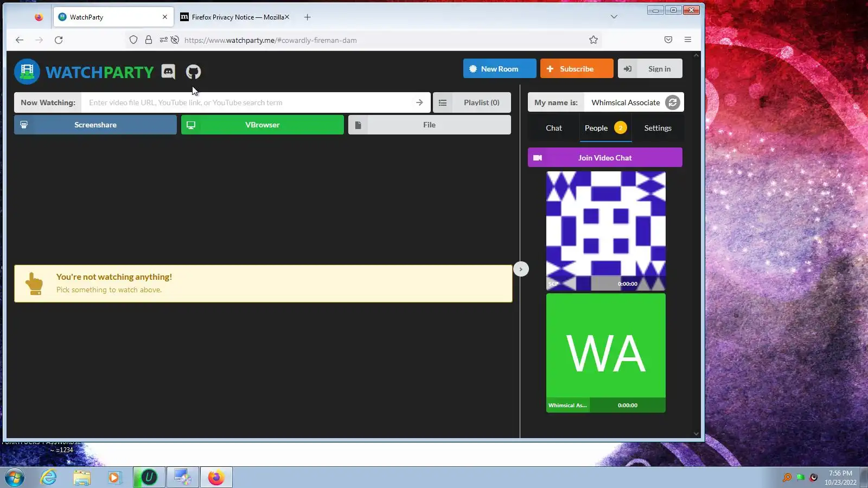868x488 pixels.
Task: Open the Control Panel taskbar item
Action: pyautogui.click(x=183, y=478)
